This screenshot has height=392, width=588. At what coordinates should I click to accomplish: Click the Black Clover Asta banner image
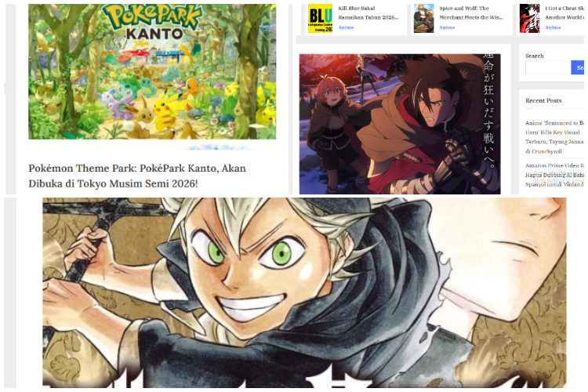point(304,292)
